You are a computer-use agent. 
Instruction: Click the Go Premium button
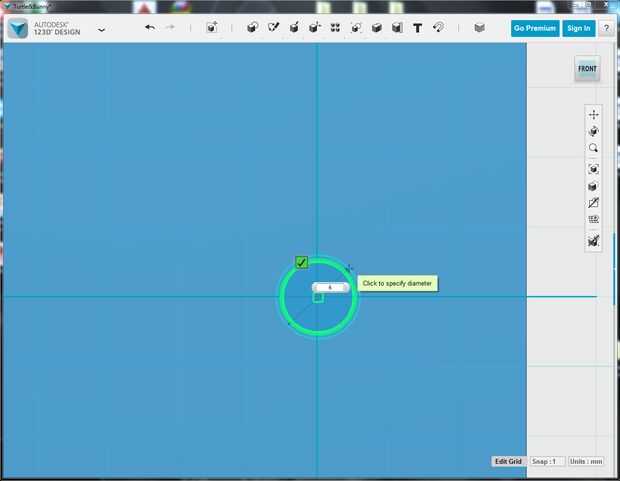[535, 28]
